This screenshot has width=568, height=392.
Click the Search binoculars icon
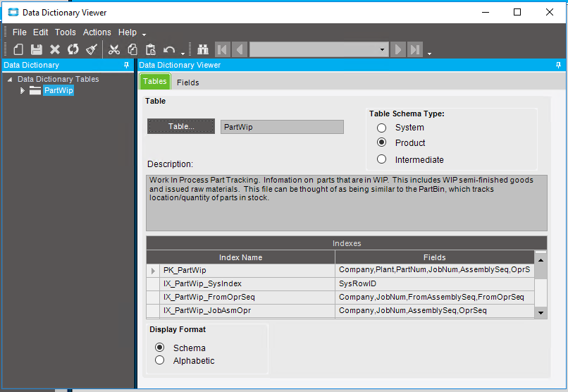[203, 49]
